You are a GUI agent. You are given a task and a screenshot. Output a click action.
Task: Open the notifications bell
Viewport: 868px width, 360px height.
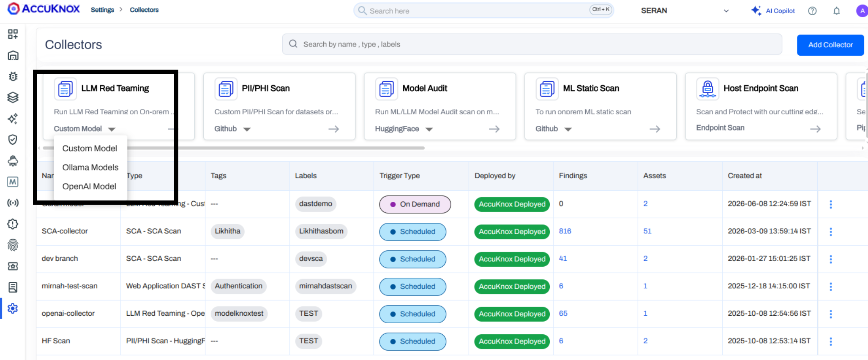point(836,11)
